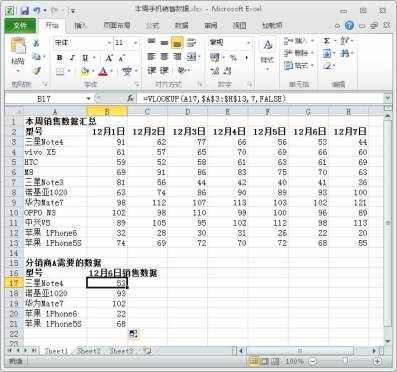Toggle bottom align button
This screenshot has width=397, height=372.
coord(177,43)
